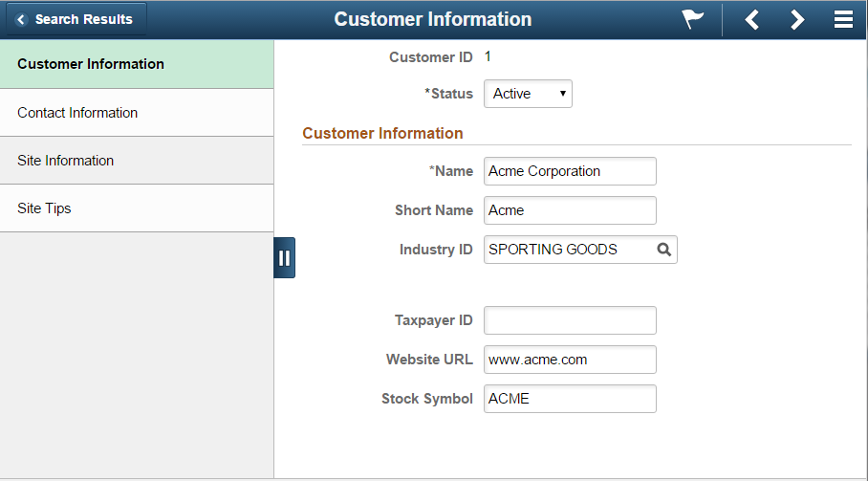The image size is (868, 481).
Task: Collapse the left navigation panel handle
Action: [x=285, y=258]
